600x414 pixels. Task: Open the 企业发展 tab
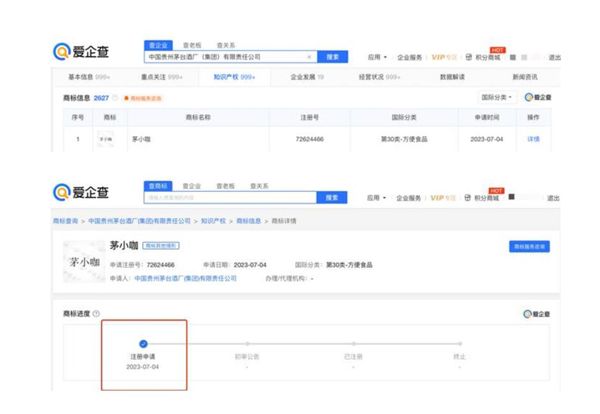[307, 77]
